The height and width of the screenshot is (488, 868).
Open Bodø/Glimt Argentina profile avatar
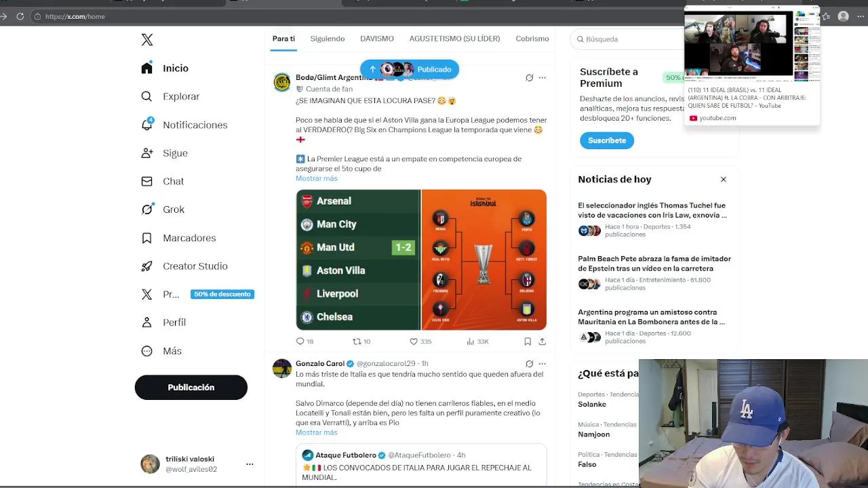(x=282, y=83)
